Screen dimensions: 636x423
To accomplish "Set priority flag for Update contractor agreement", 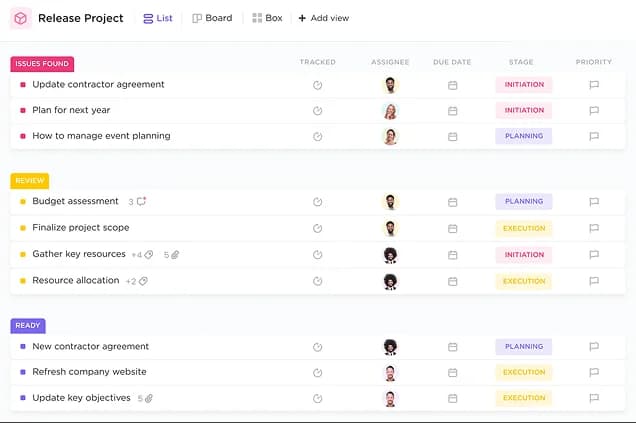I will 594,85.
